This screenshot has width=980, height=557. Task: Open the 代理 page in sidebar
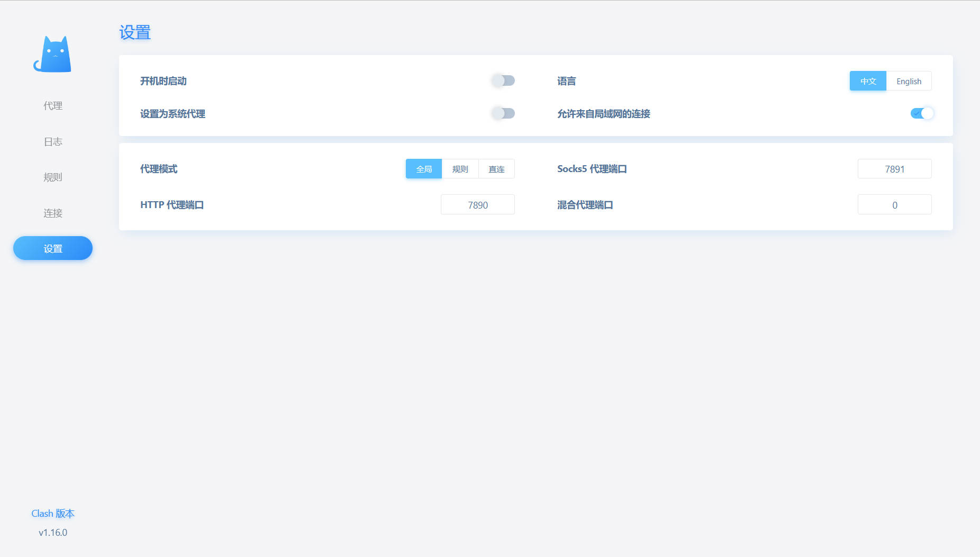point(53,106)
